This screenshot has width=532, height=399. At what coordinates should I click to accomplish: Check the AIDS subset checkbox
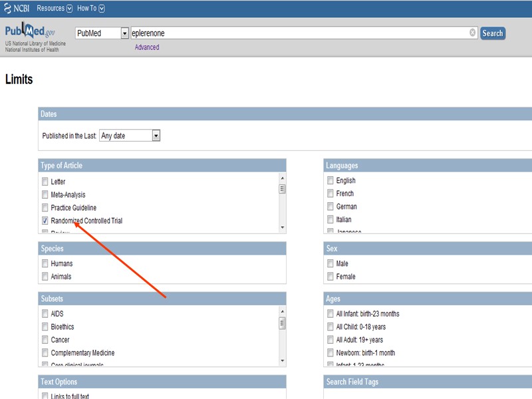click(45, 313)
